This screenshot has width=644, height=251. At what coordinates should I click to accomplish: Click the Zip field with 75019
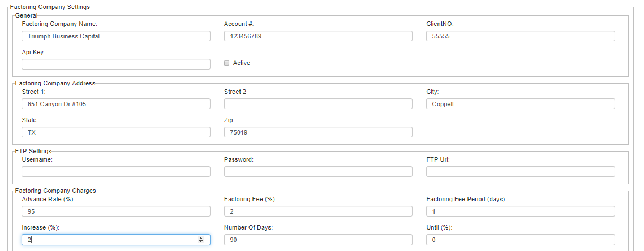pos(318,132)
